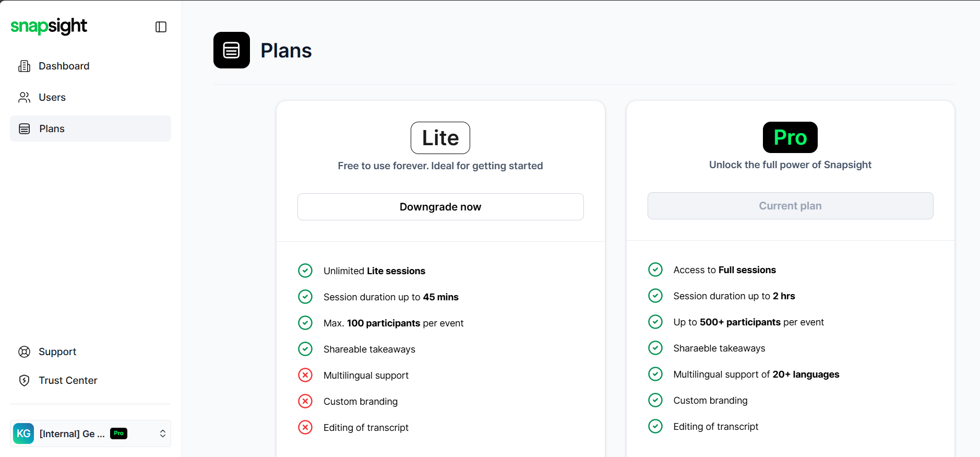Click the green Pro plan badge
The height and width of the screenshot is (457, 980).
coord(790,137)
